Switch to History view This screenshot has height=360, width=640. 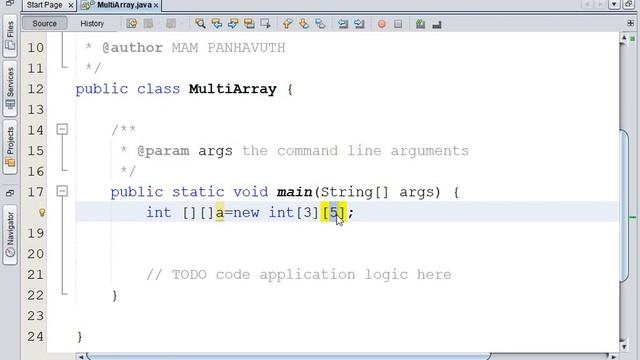click(x=92, y=24)
